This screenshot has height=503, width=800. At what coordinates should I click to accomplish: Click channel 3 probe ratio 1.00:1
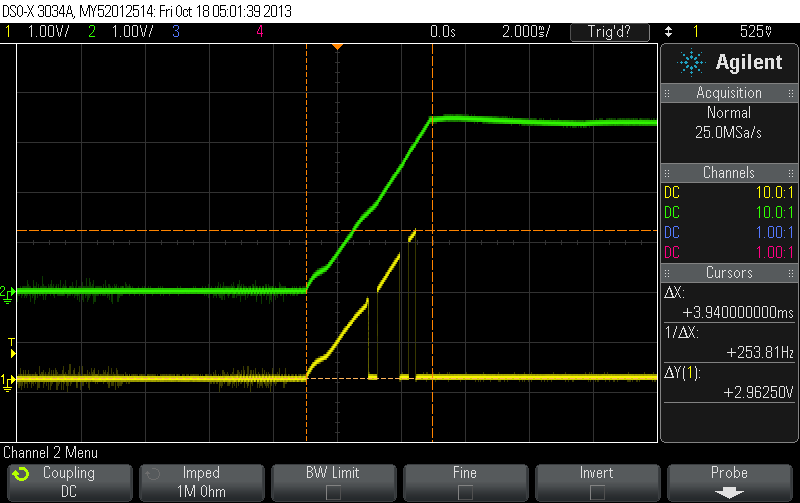(775, 232)
